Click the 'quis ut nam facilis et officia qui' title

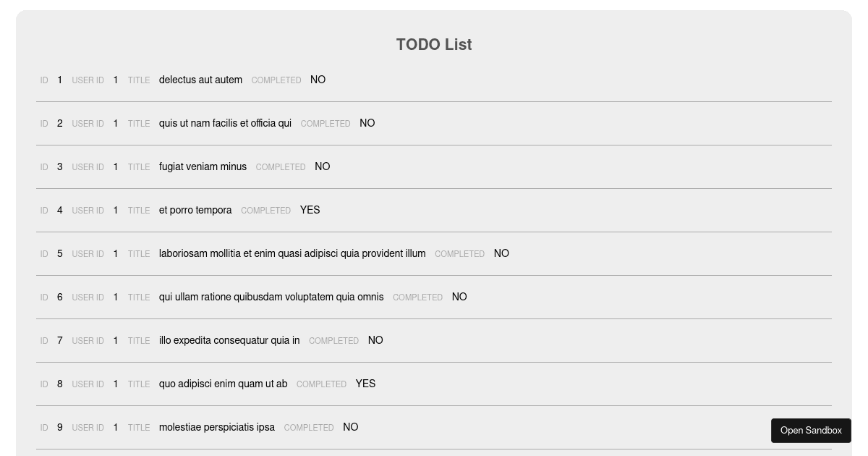pos(225,123)
